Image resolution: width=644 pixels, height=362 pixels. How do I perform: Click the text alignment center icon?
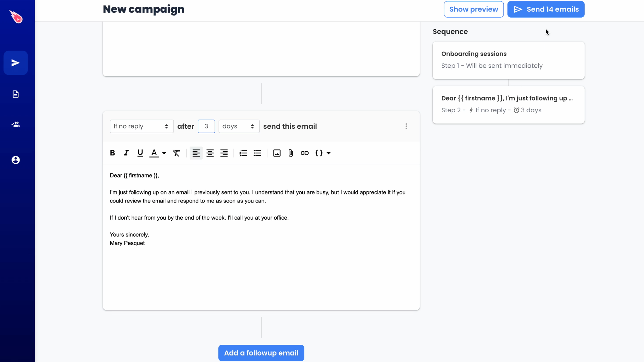click(210, 153)
